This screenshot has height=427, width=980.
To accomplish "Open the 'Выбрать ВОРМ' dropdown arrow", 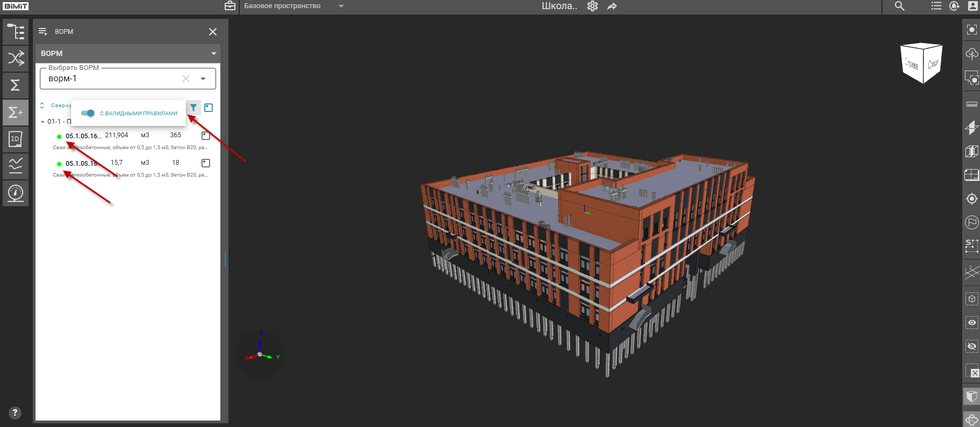I will coord(203,79).
